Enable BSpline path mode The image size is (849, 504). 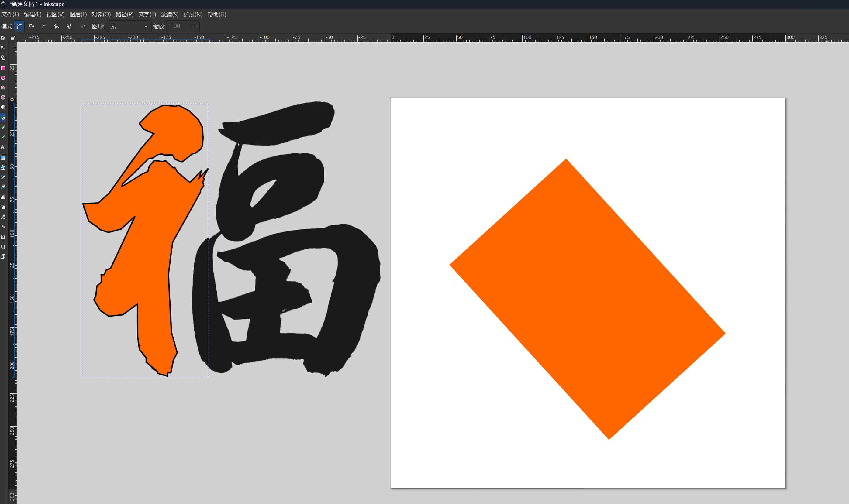44,26
